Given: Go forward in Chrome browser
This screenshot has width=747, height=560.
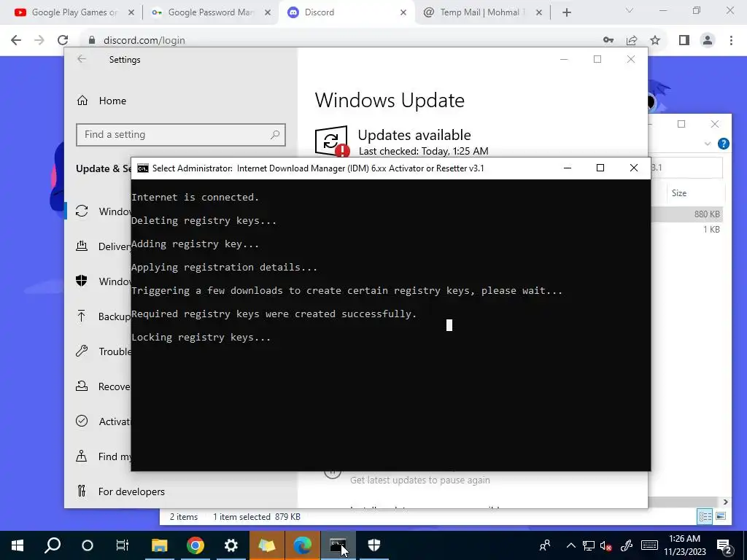Looking at the screenshot, I should click(x=39, y=40).
